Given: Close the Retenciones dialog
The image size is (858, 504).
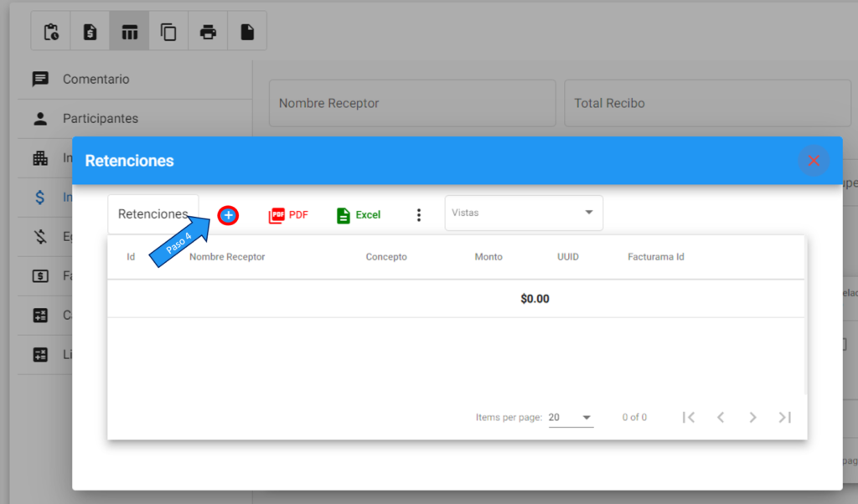Looking at the screenshot, I should [x=814, y=161].
